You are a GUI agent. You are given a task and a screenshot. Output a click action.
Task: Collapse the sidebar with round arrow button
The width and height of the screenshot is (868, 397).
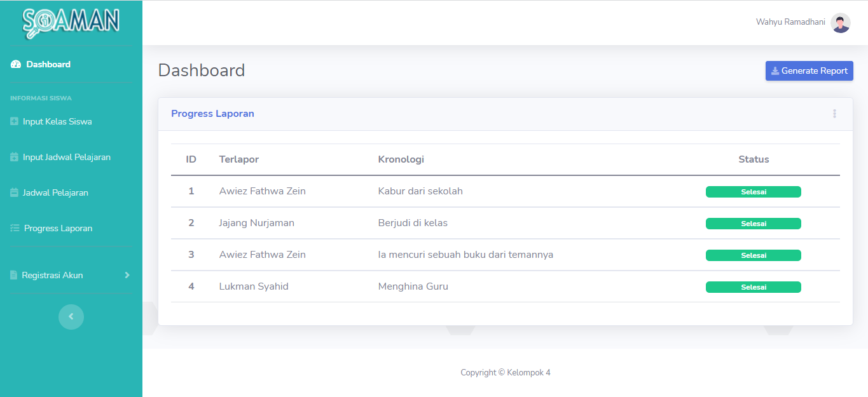tap(71, 316)
